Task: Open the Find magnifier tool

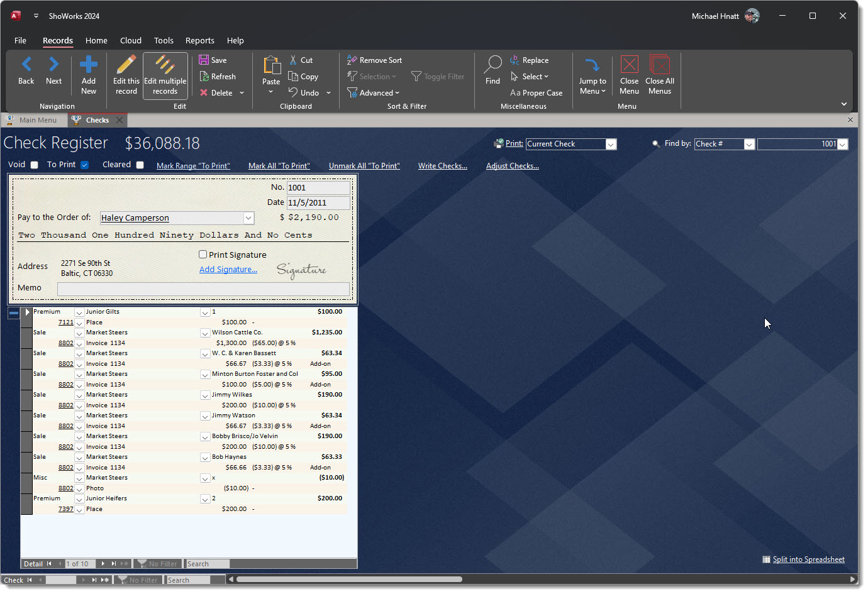Action: point(493,65)
